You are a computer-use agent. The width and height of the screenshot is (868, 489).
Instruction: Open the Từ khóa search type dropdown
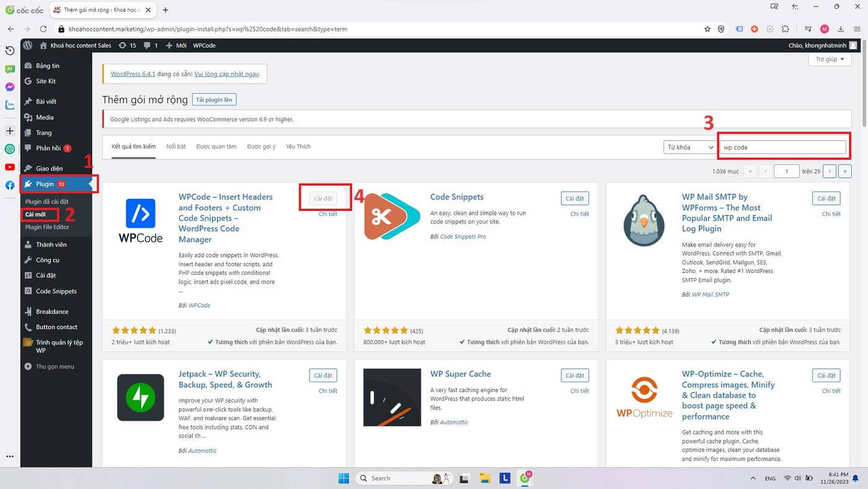pos(689,147)
